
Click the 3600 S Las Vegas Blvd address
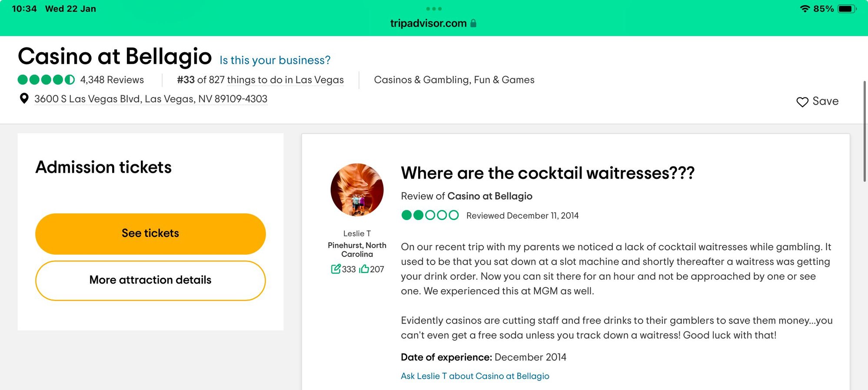coord(151,99)
